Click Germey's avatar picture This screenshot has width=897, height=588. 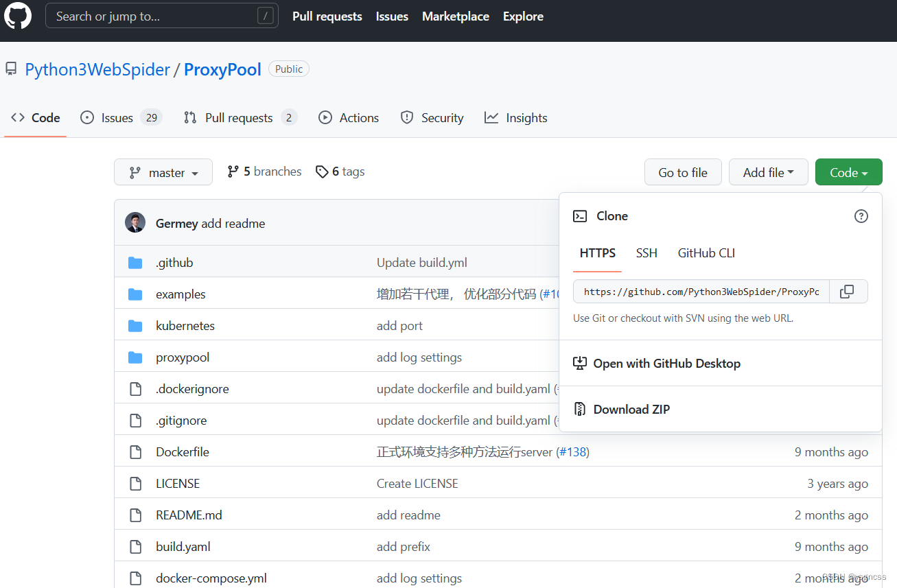click(x=135, y=223)
